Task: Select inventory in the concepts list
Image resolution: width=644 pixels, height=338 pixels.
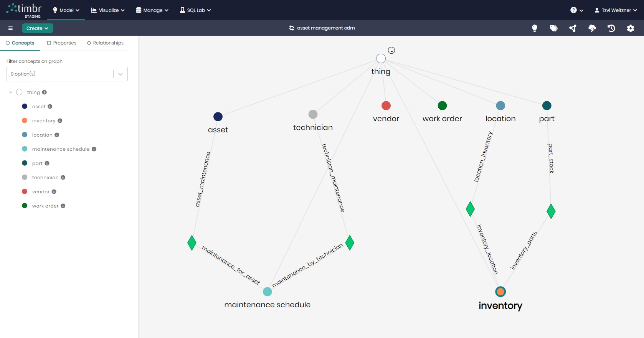Action: click(x=44, y=121)
